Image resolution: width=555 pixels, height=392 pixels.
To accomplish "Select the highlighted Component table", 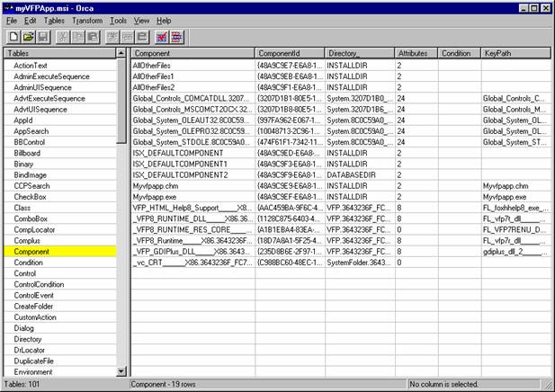I will 60,252.
